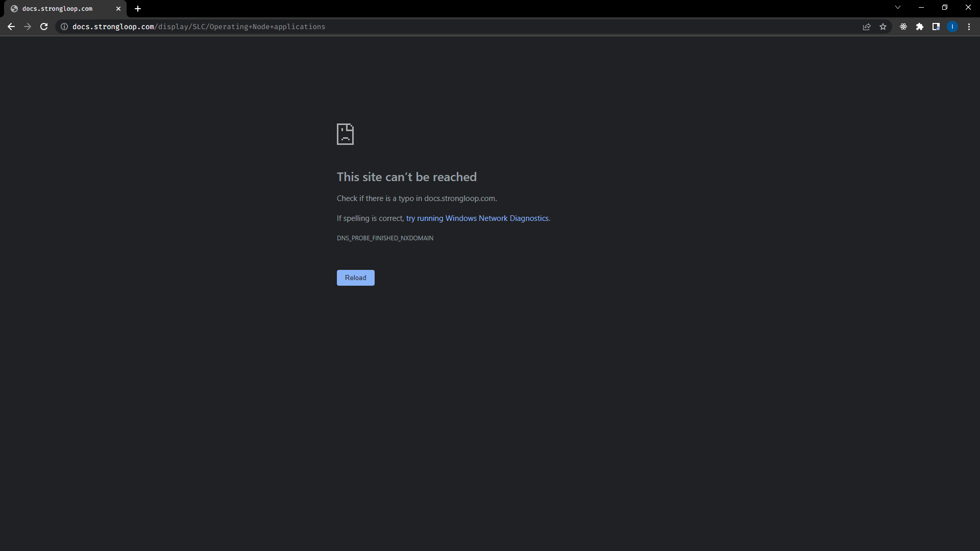Click the sad page error icon
The height and width of the screenshot is (551, 980).
345,134
